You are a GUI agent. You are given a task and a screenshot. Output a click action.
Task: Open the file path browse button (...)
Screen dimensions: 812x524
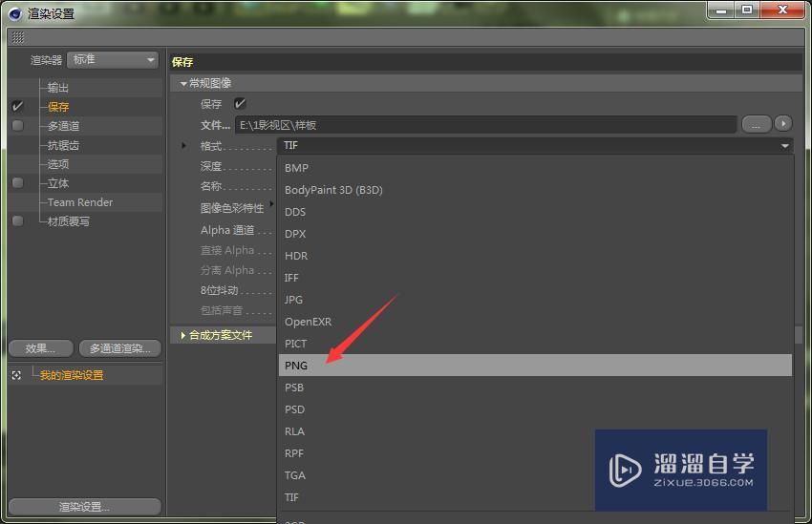(756, 125)
